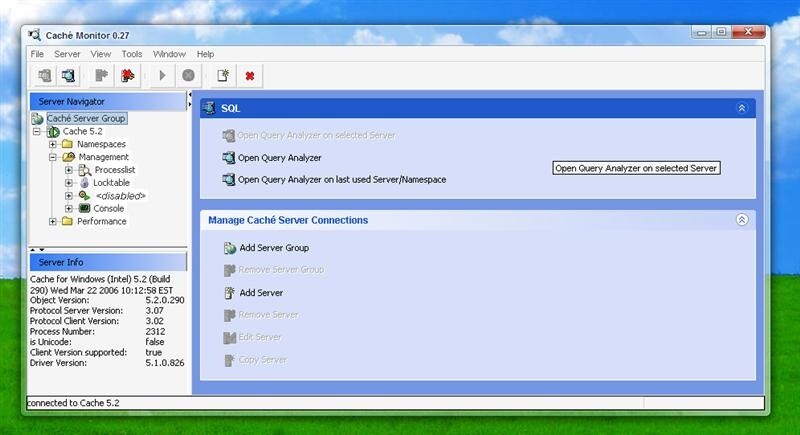Click the Add Server link
Viewport: 800px width, 435px height.
[x=261, y=293]
